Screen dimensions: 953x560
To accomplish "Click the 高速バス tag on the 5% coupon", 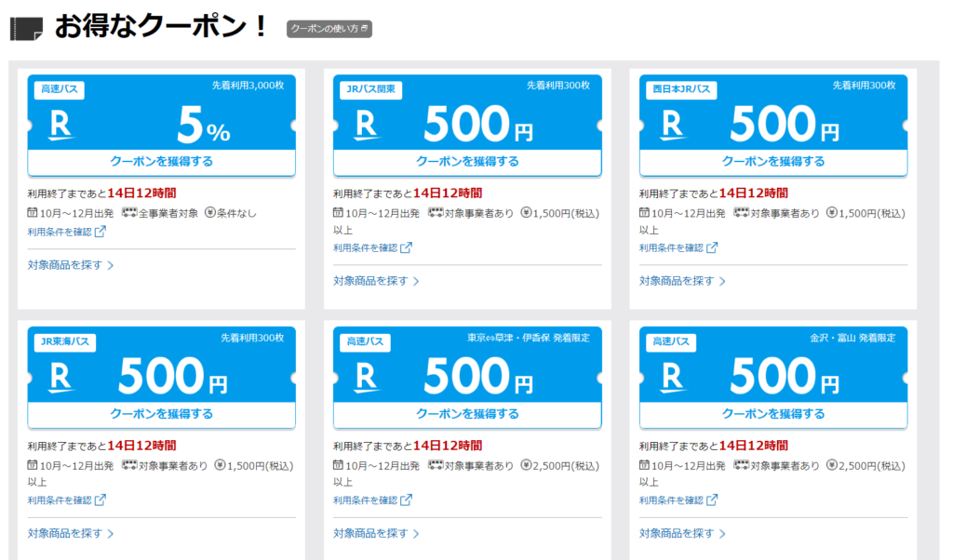I will click(x=59, y=89).
